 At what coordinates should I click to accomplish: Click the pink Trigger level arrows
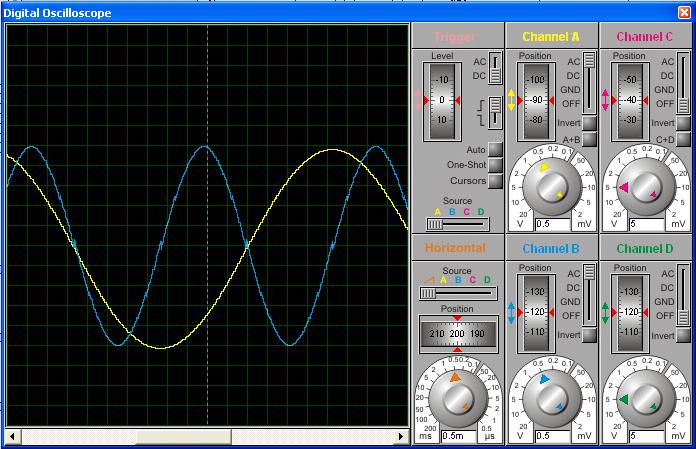pyautogui.click(x=418, y=99)
